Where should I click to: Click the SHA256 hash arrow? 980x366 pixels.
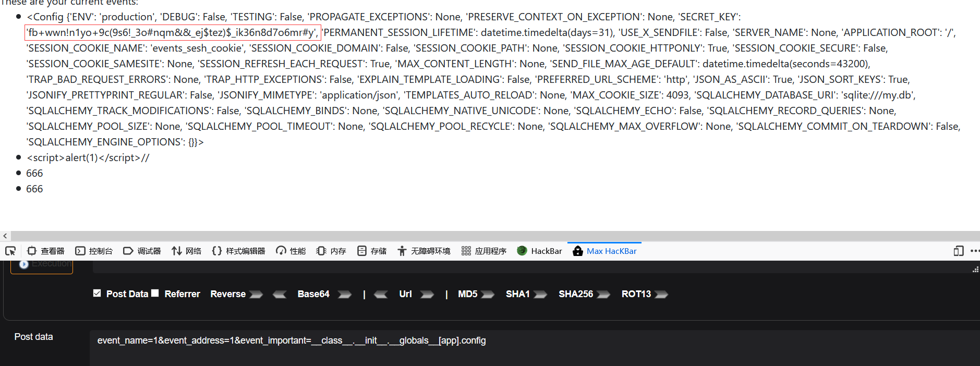[x=603, y=295]
